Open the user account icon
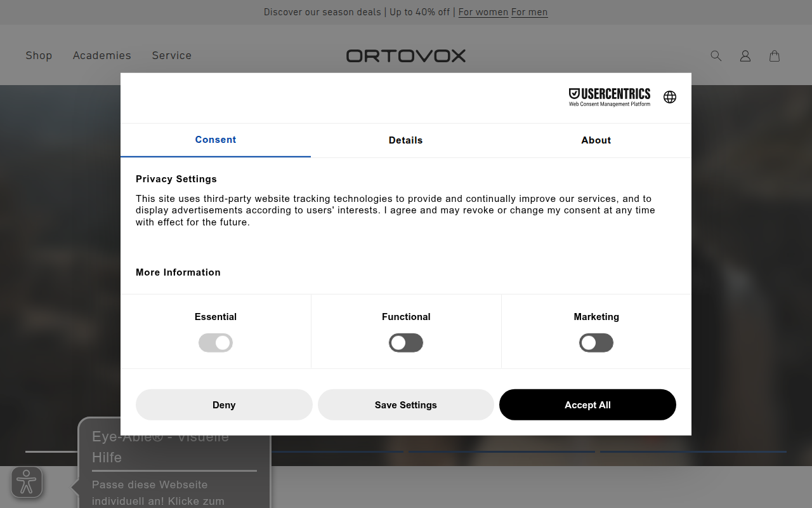The image size is (812, 508). pyautogui.click(x=745, y=56)
